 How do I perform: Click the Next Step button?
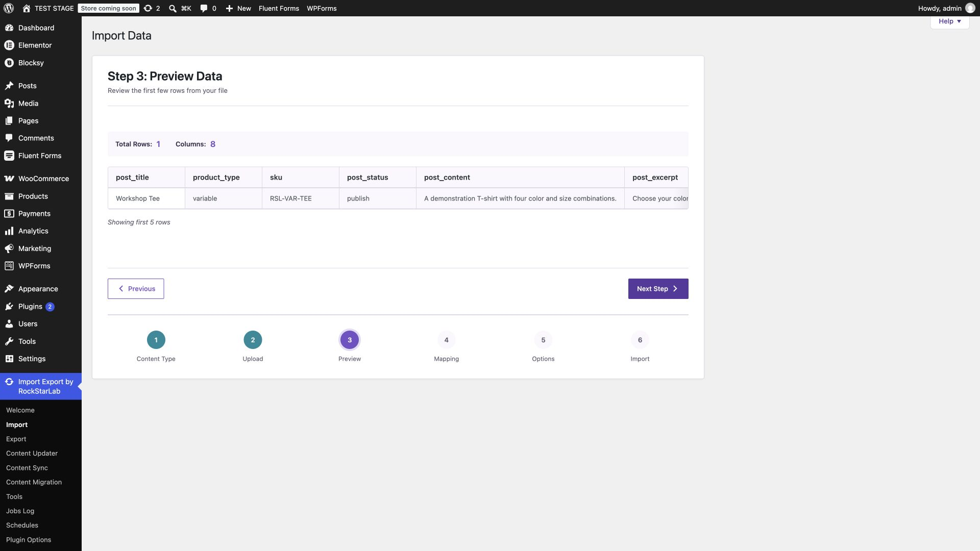658,289
